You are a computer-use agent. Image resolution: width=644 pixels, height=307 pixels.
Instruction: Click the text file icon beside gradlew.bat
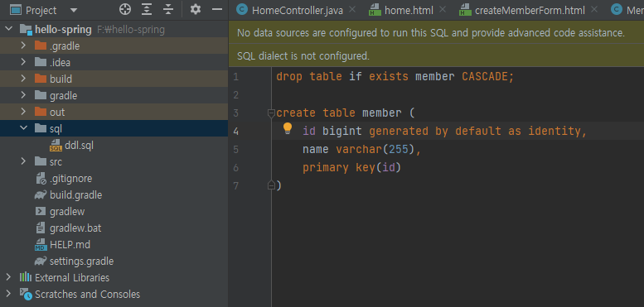pyautogui.click(x=41, y=228)
